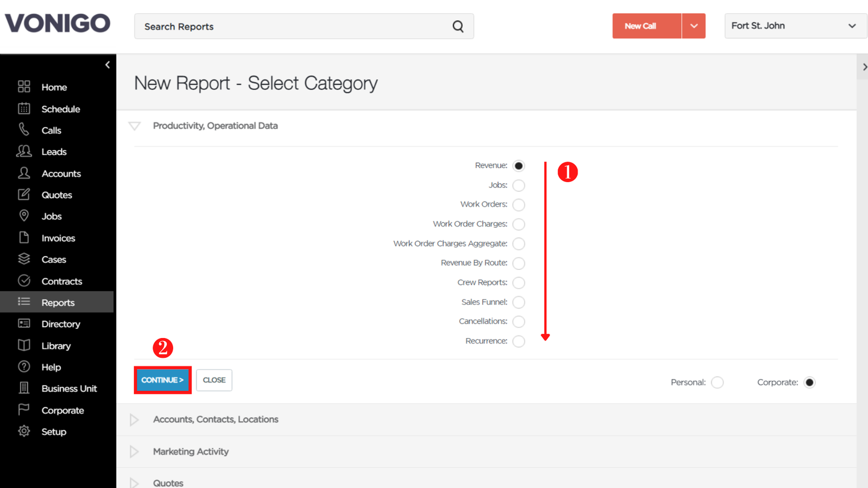Image resolution: width=868 pixels, height=488 pixels.
Task: Open Calls via the phone icon
Action: tap(24, 130)
